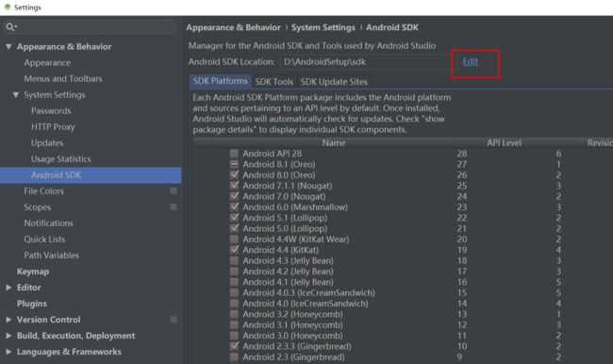This screenshot has height=364, width=613.
Task: Uncheck Android 8.0 (Oreo) platform
Action: (x=234, y=174)
